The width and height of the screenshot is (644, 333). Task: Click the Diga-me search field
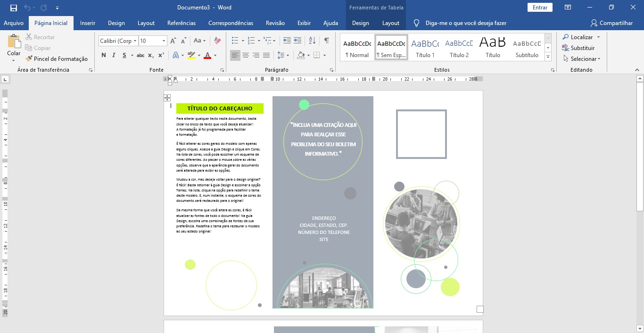460,23
